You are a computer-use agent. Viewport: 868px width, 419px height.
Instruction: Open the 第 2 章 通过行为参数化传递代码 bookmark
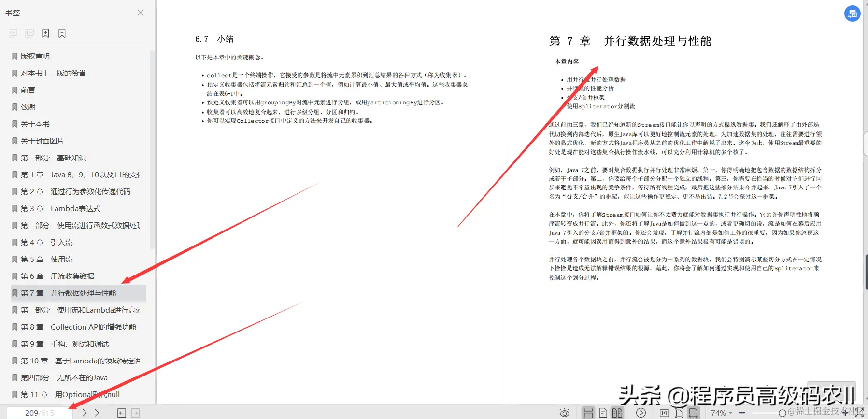78,191
